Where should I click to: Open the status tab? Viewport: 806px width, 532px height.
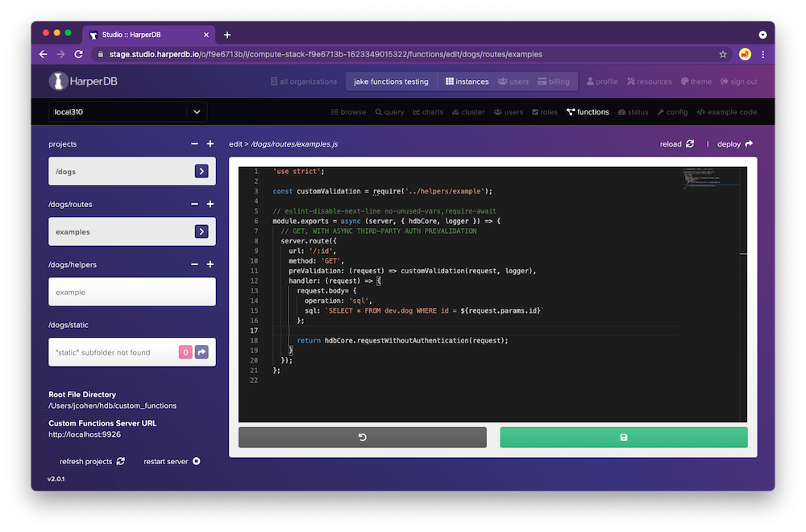pyautogui.click(x=633, y=112)
